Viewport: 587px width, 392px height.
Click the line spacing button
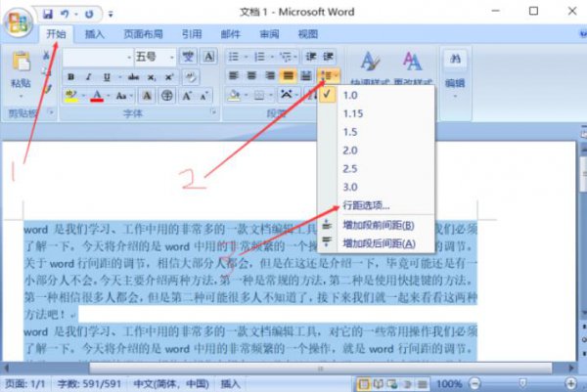point(329,76)
